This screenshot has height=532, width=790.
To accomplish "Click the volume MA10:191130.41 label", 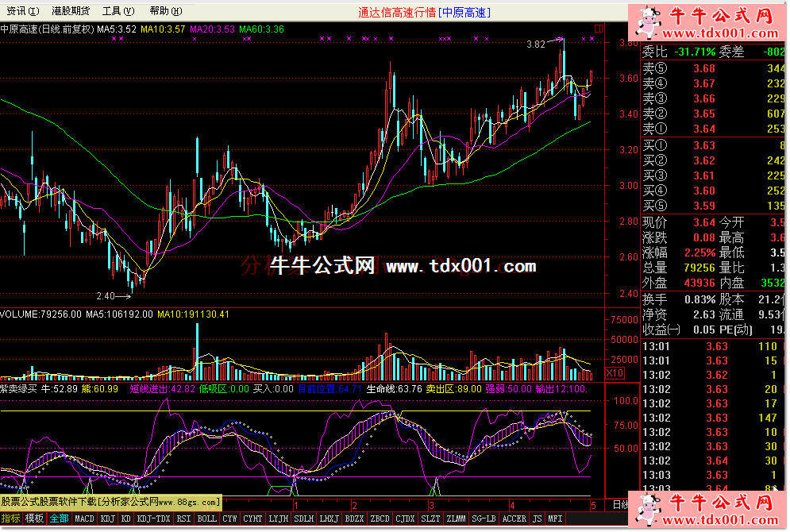I will (194, 314).
